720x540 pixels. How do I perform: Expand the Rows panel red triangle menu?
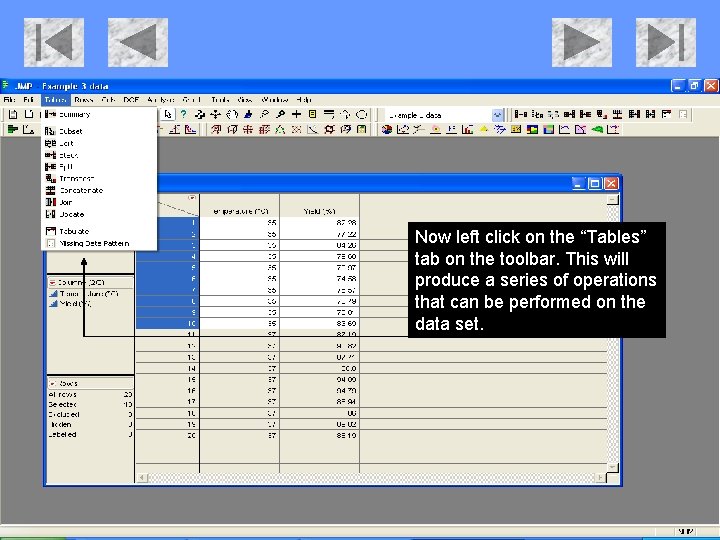(x=53, y=383)
